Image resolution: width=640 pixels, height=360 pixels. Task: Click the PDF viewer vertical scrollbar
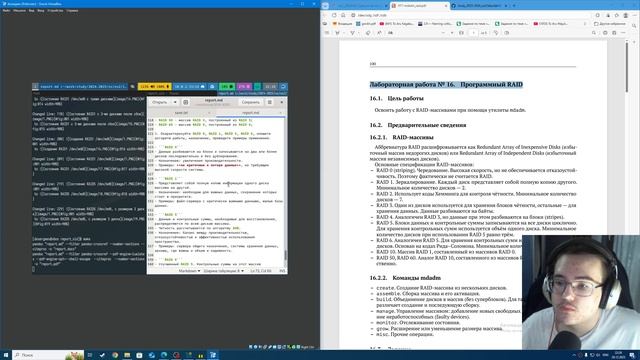pyautogui.click(x=627, y=67)
